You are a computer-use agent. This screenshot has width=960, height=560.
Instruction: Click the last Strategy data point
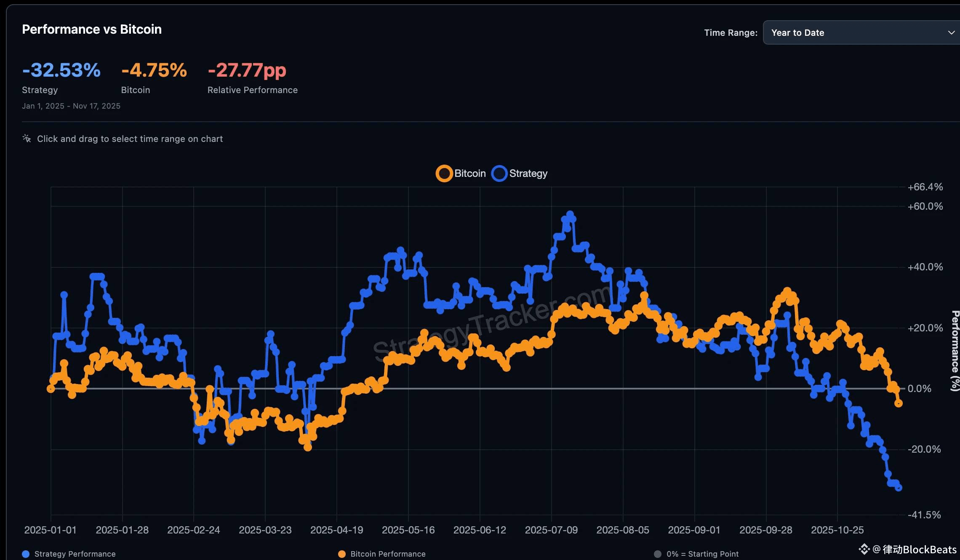(x=898, y=488)
